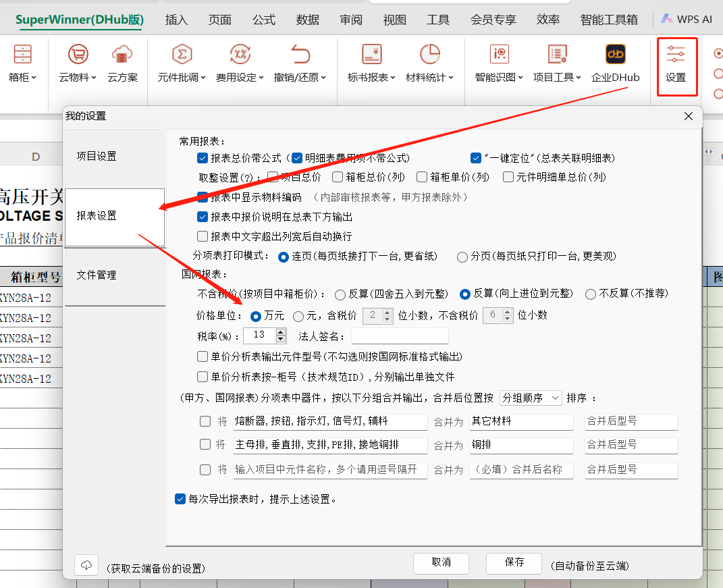Toggle 明细表费用项不带公式 checkbox

pos(297,158)
